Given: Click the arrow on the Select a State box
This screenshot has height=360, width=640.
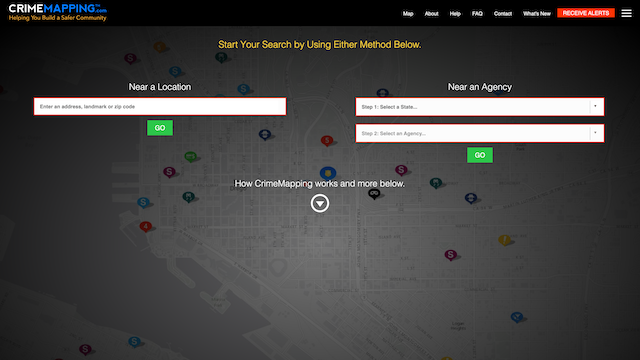Looking at the screenshot, I should (x=595, y=107).
